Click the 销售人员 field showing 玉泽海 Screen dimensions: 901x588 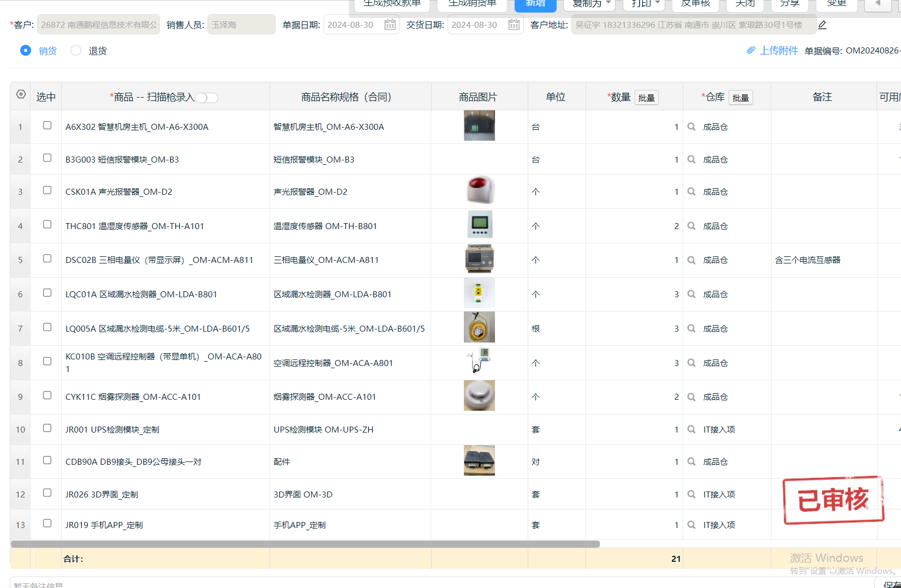pyautogui.click(x=241, y=25)
